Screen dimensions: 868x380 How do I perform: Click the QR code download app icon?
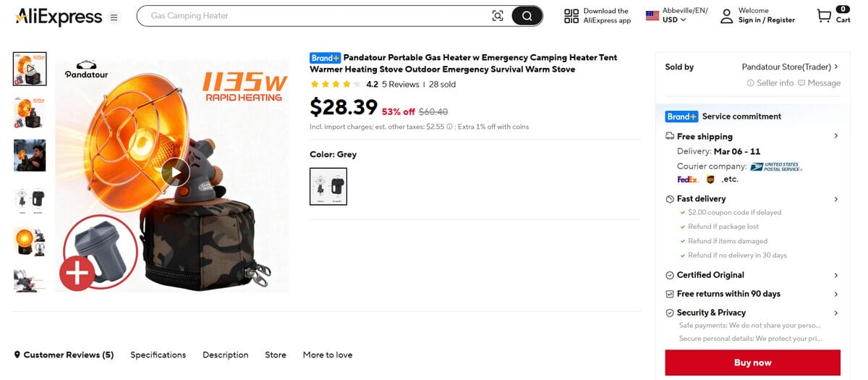coord(571,16)
